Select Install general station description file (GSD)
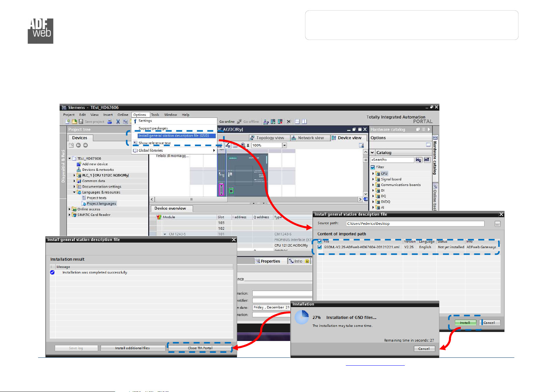555x392 pixels. [x=177, y=136]
